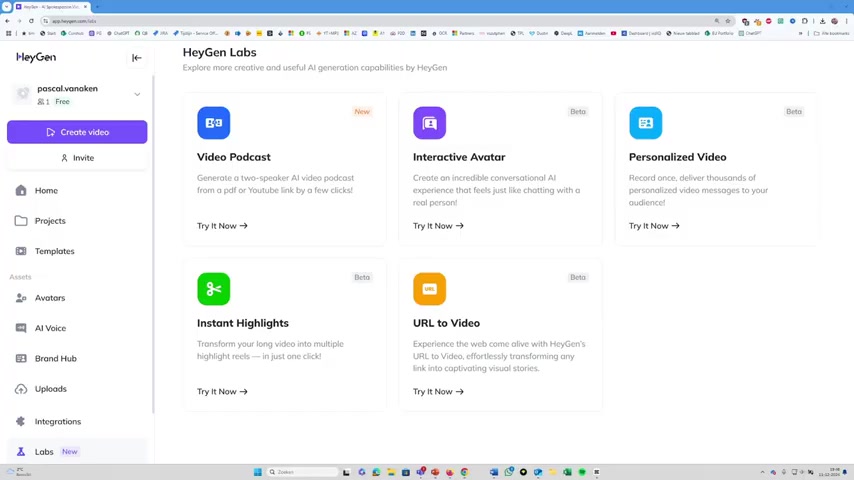Image resolution: width=854 pixels, height=480 pixels.
Task: Click the Projects folder icon
Action: pyautogui.click(x=21, y=221)
